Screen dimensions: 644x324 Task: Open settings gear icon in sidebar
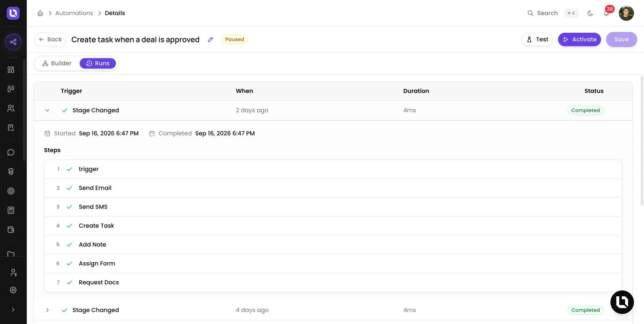13,290
